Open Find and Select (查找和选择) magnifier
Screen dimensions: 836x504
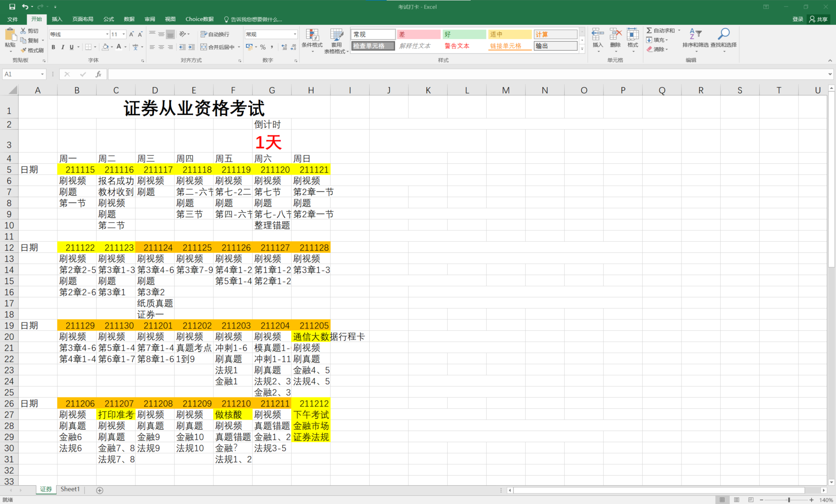[x=724, y=34]
